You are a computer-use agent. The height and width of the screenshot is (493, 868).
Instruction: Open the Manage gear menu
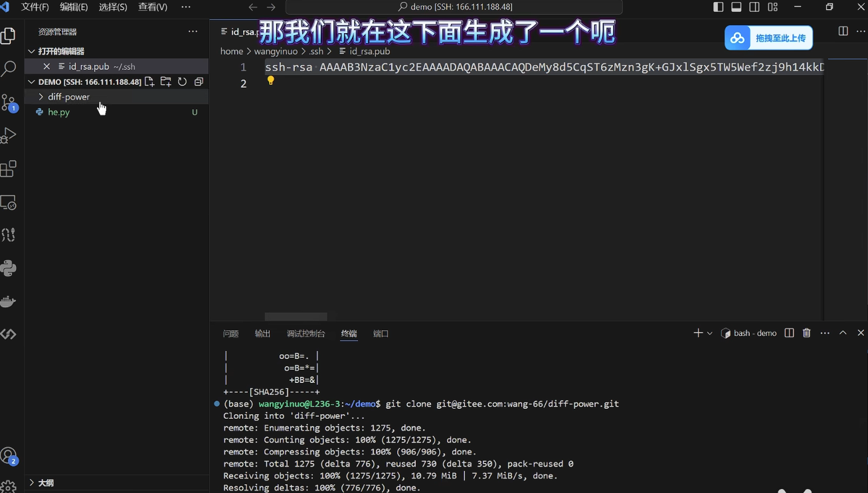pos(8,487)
